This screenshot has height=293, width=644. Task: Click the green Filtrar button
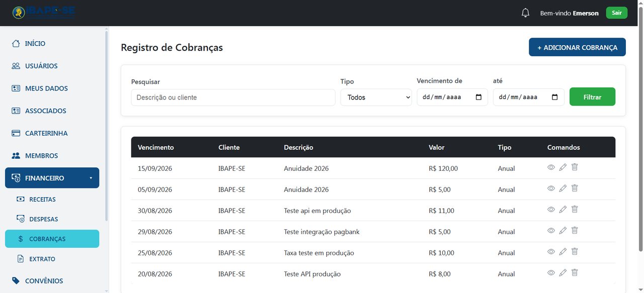coord(592,97)
